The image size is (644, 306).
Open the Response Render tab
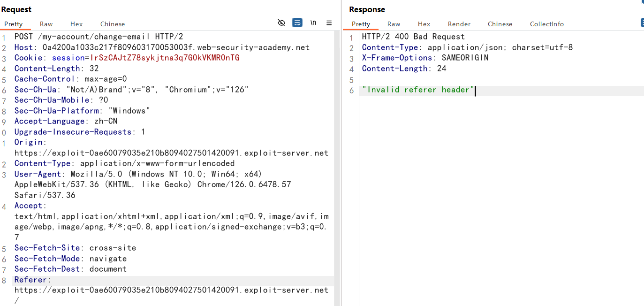(459, 24)
